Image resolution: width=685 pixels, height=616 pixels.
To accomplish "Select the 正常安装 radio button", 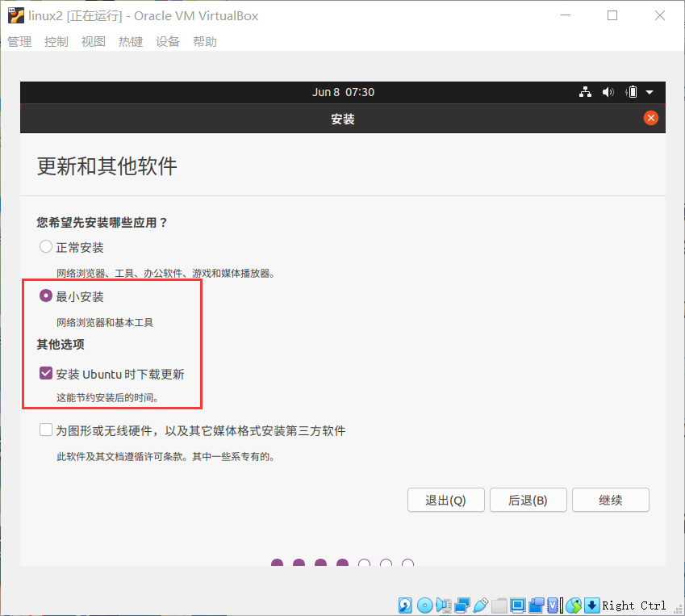I will pyautogui.click(x=46, y=246).
